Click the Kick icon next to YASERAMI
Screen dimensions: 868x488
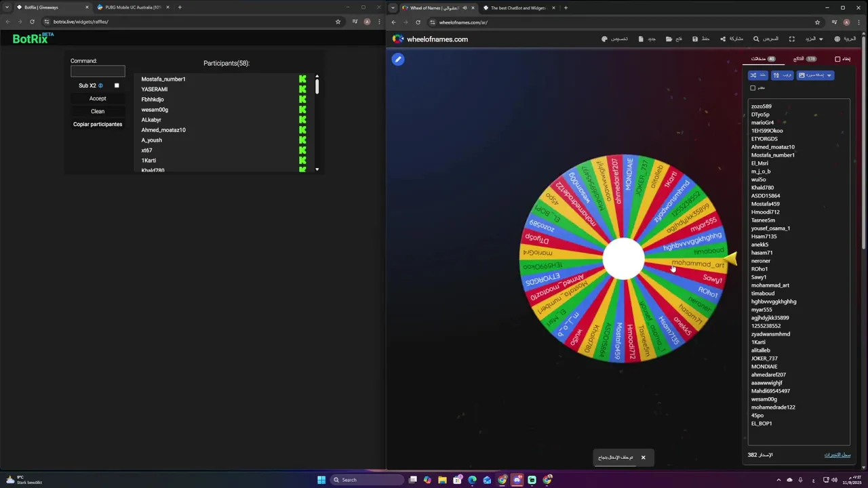(x=302, y=89)
